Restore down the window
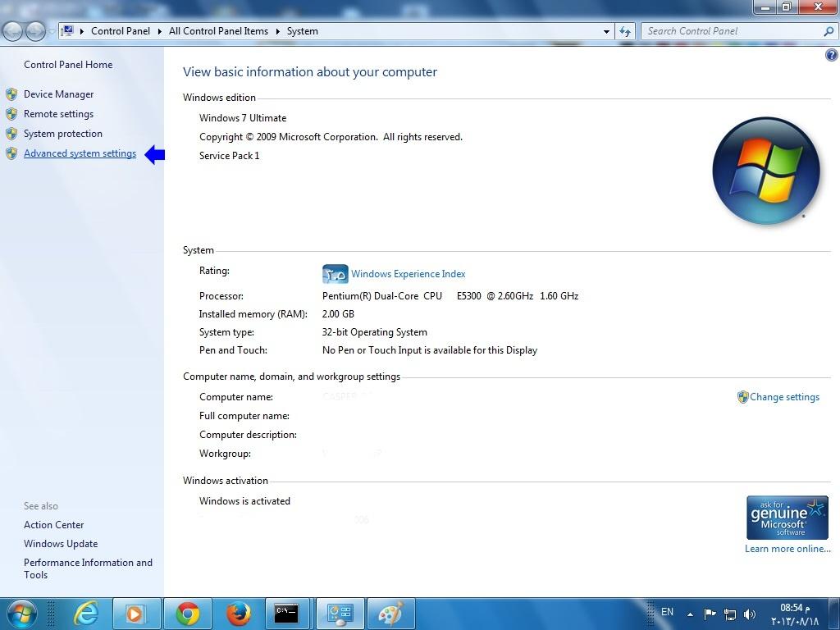 click(x=787, y=7)
